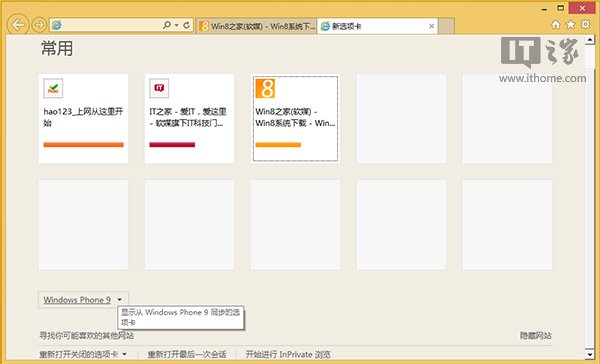Open the Tools gear icon
This screenshot has height=364, width=600.
pos(585,24)
